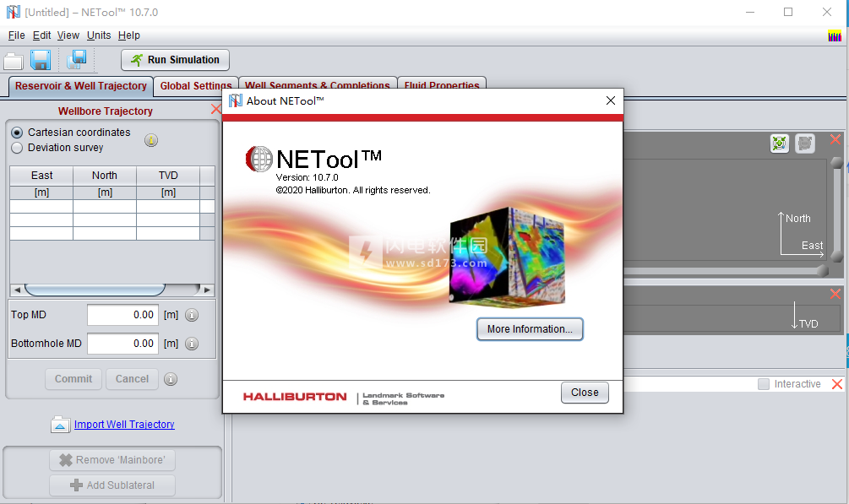Screen dimensions: 849x504
Task: Click the Save floppy disk toolbar icon
Action: pos(41,60)
